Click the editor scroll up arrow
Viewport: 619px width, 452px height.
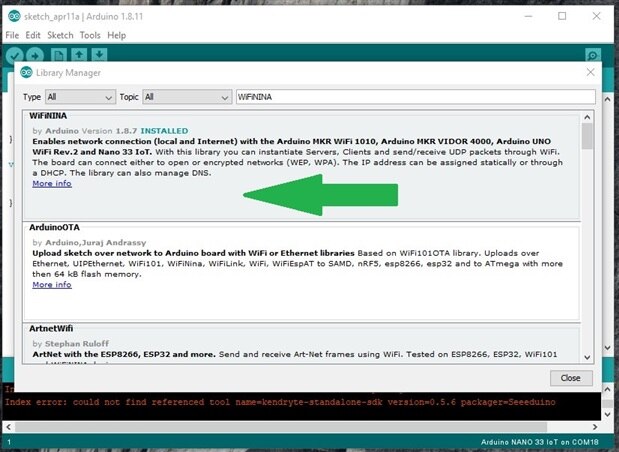tap(607, 99)
